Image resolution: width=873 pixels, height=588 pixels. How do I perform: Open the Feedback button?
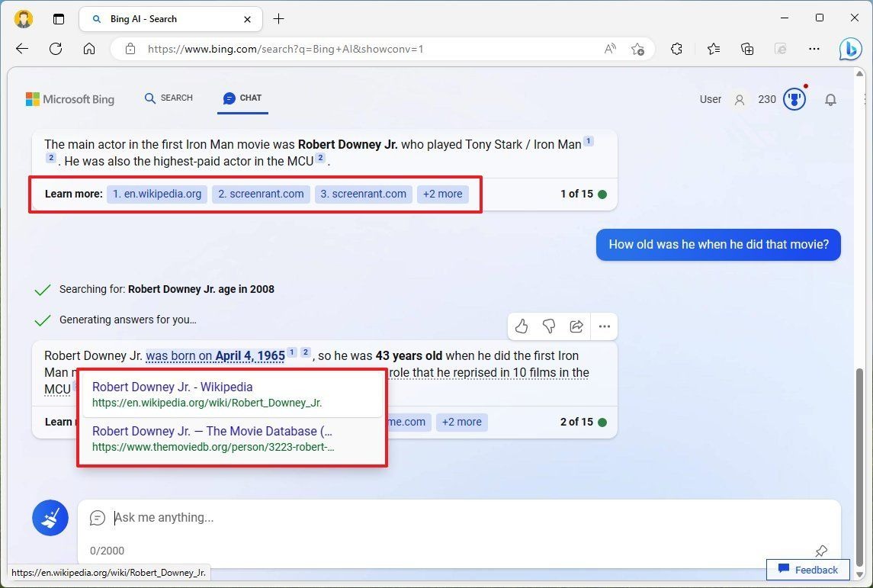pos(808,570)
